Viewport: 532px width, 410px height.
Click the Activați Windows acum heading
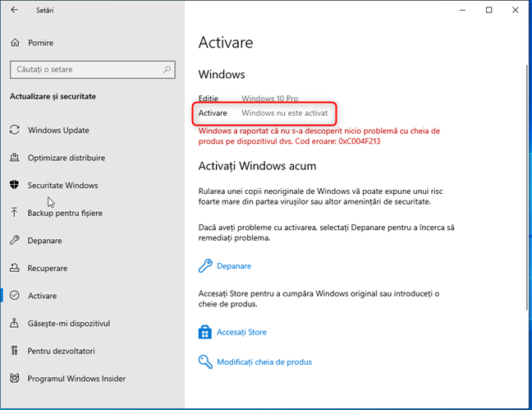click(257, 166)
